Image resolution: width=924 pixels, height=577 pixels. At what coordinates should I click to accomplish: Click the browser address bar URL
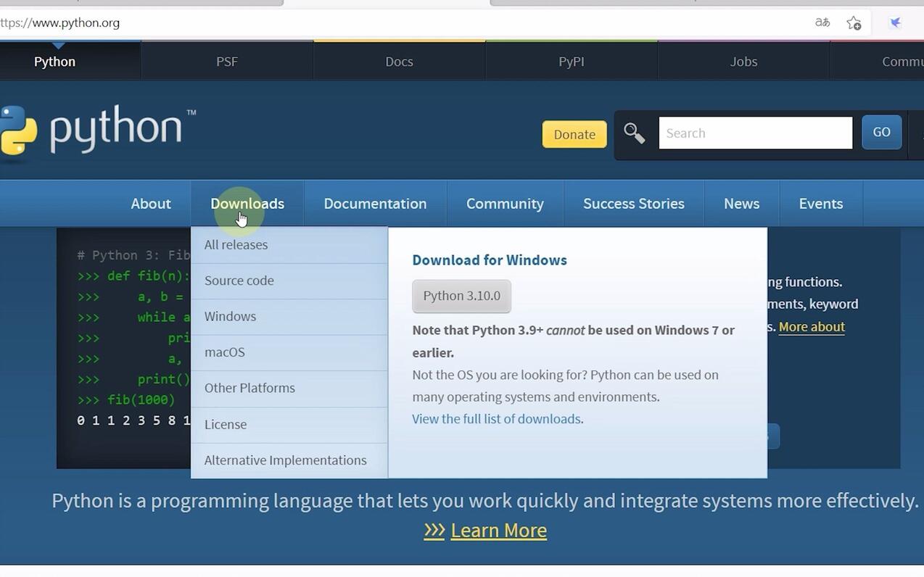coord(60,22)
